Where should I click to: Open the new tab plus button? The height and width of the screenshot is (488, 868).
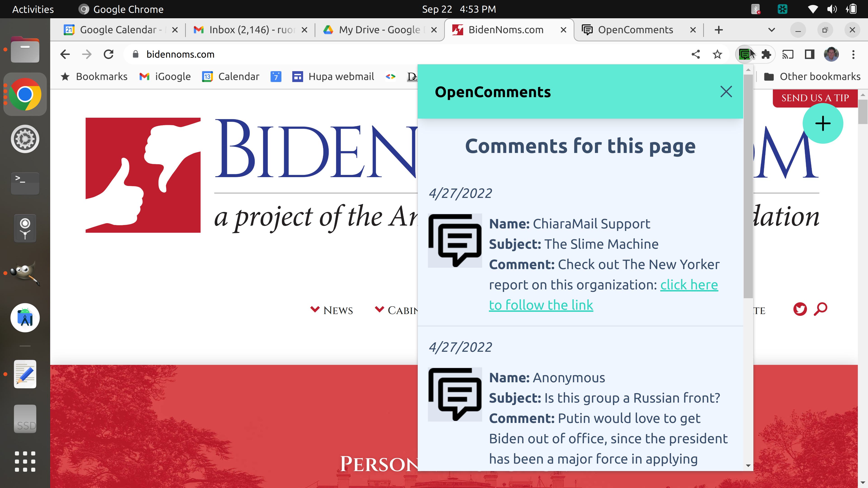[x=719, y=30]
